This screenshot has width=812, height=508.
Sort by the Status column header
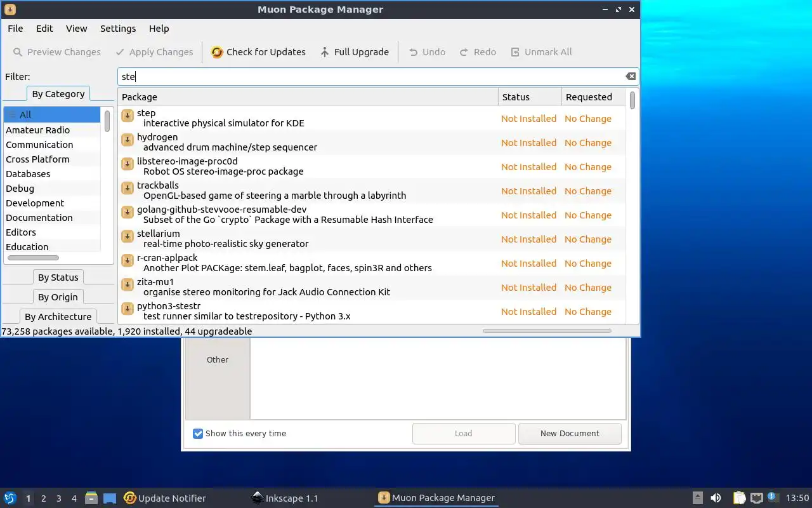(x=530, y=97)
